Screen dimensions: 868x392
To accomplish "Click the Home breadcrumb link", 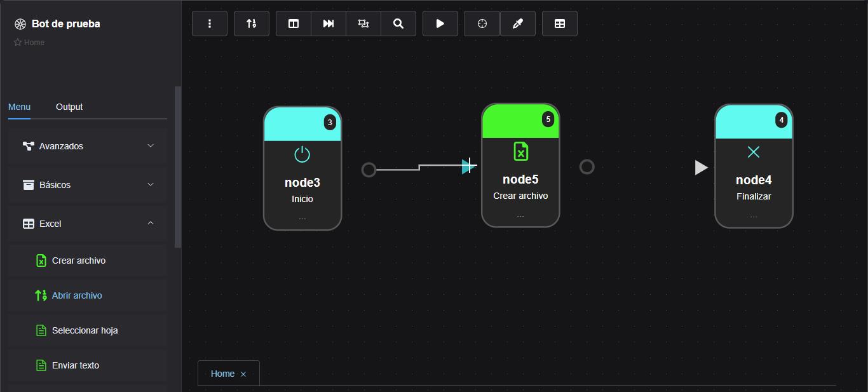I will pyautogui.click(x=34, y=43).
